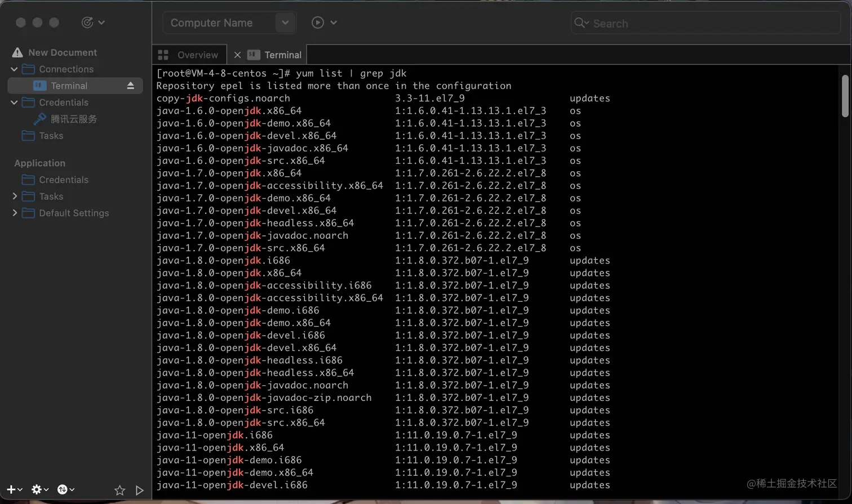Click "java-1.7.0-openjdk-headless.x86_64" package name

[x=255, y=223]
